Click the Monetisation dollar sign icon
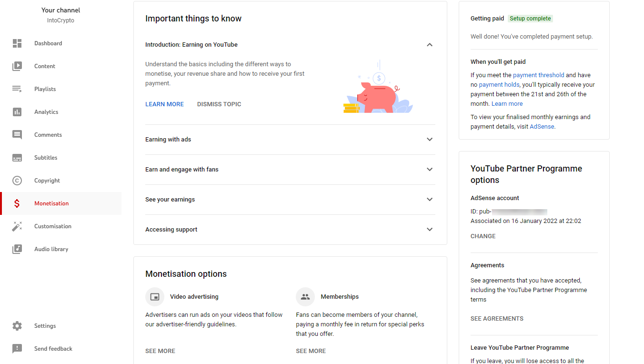The height and width of the screenshot is (364, 644). tap(17, 203)
